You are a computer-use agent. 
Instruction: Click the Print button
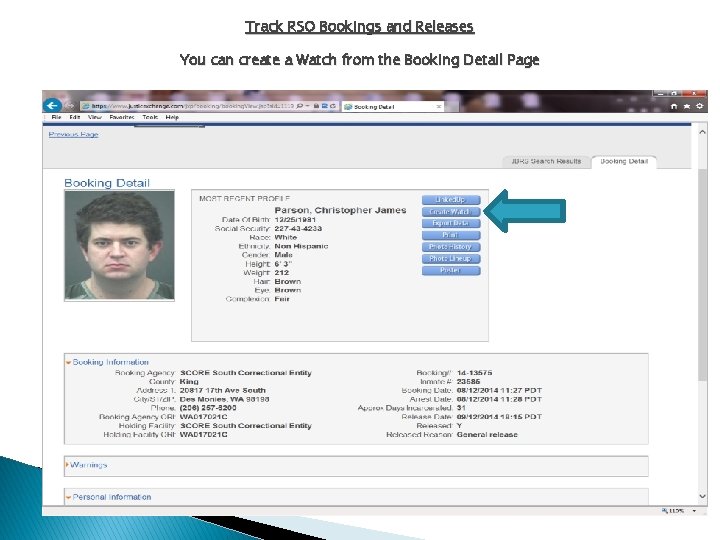click(x=451, y=235)
